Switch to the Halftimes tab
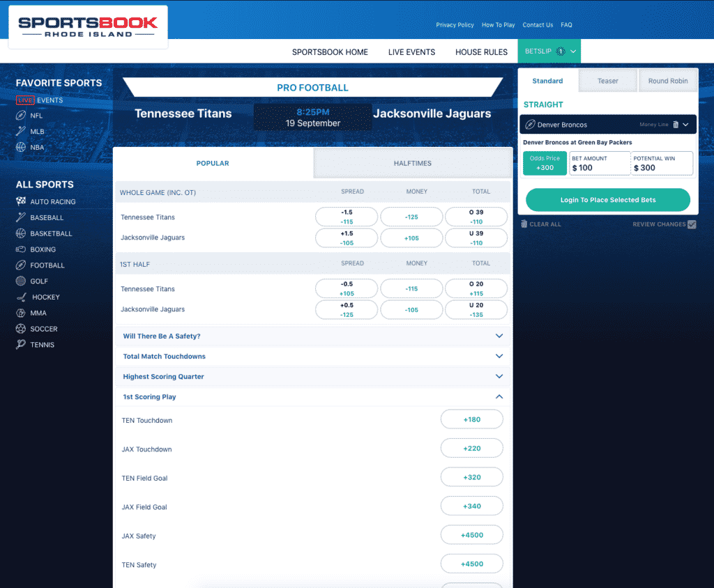The width and height of the screenshot is (714, 588). tap(413, 163)
